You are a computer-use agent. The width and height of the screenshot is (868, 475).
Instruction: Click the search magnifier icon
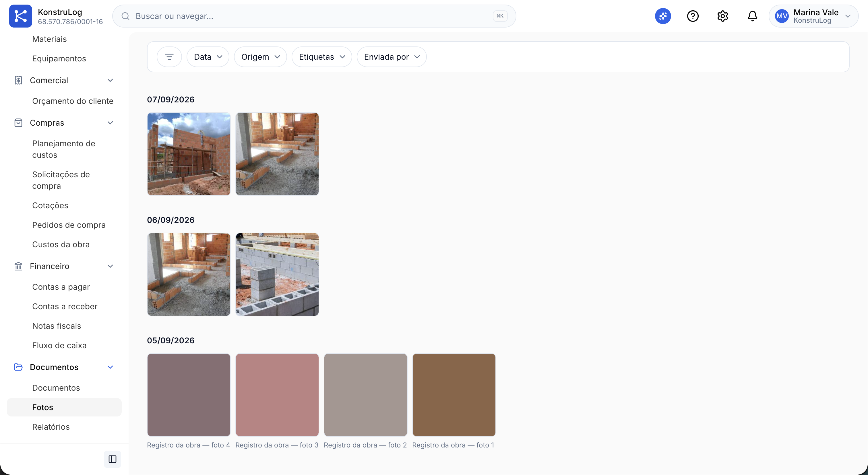(x=126, y=16)
